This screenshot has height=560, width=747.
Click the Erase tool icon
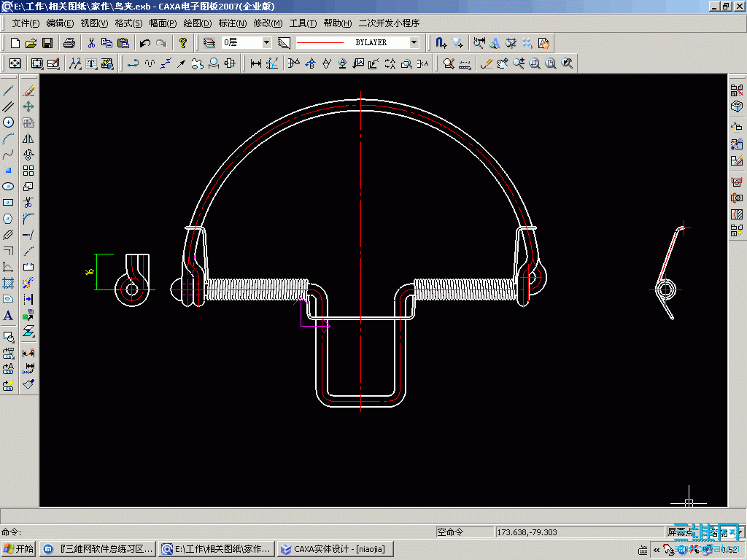[x=28, y=90]
